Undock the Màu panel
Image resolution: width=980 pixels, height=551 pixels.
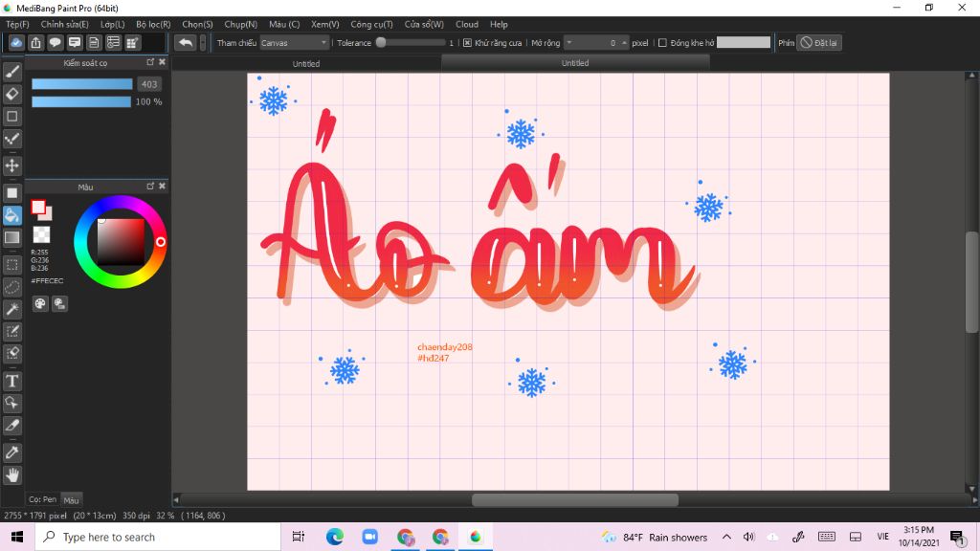[150, 186]
